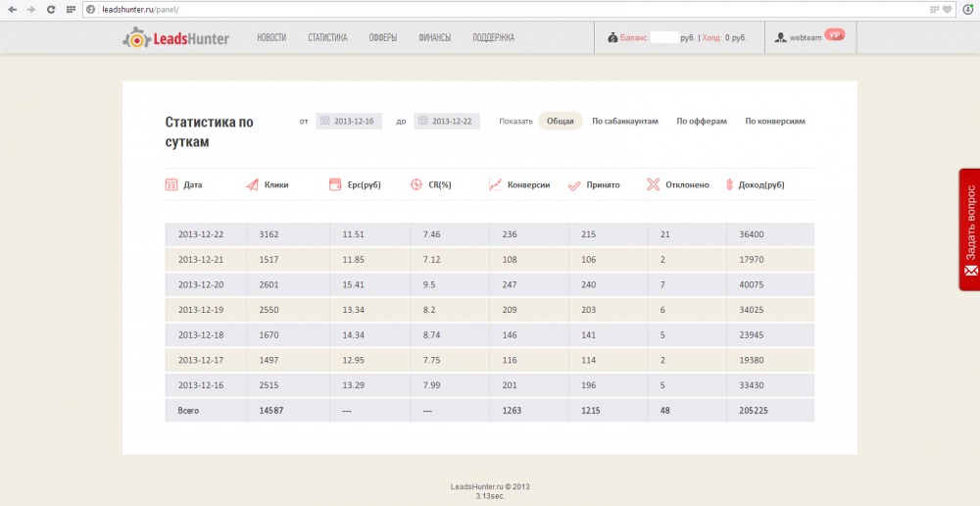The height and width of the screenshot is (506, 980).
Task: Click the date cell 2013-12-16
Action: click(201, 385)
